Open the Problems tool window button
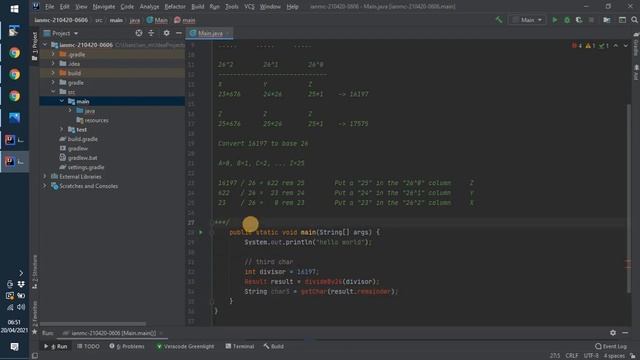This screenshot has width=640, height=360. click(x=127, y=346)
